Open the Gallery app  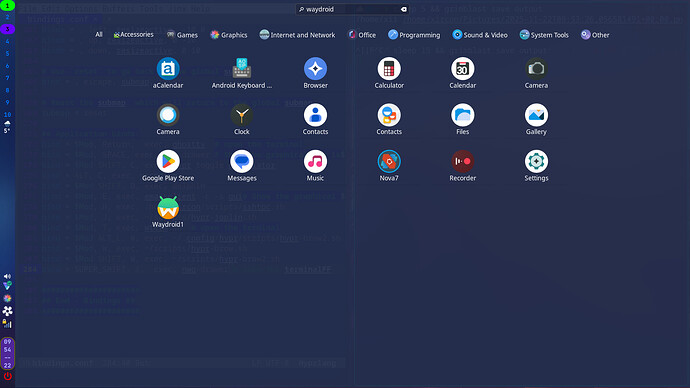coord(536,119)
